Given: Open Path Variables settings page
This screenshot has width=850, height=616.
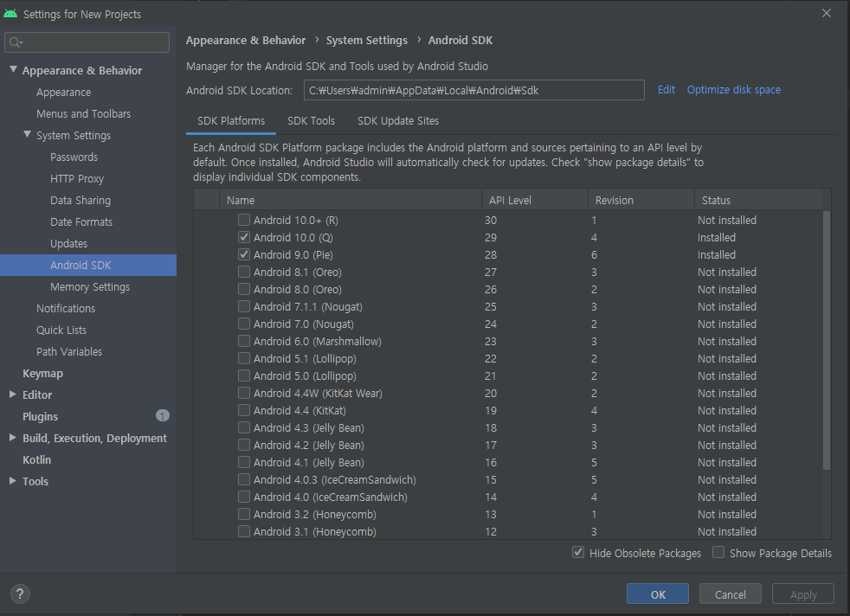Looking at the screenshot, I should pyautogui.click(x=69, y=351).
